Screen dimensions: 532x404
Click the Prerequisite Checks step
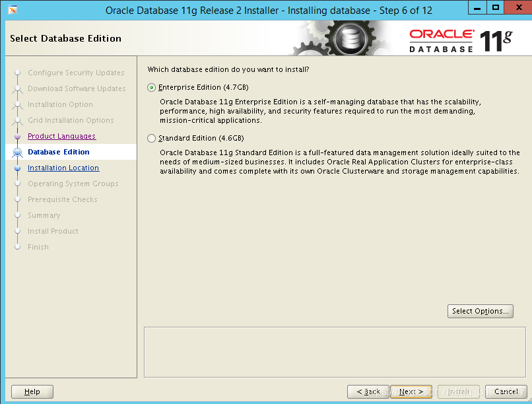click(x=63, y=199)
